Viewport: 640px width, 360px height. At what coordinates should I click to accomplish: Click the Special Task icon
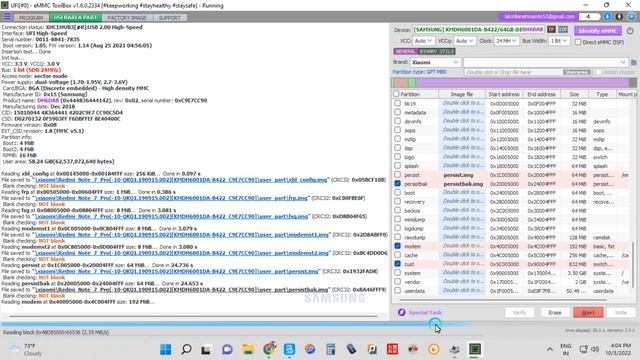(x=402, y=312)
